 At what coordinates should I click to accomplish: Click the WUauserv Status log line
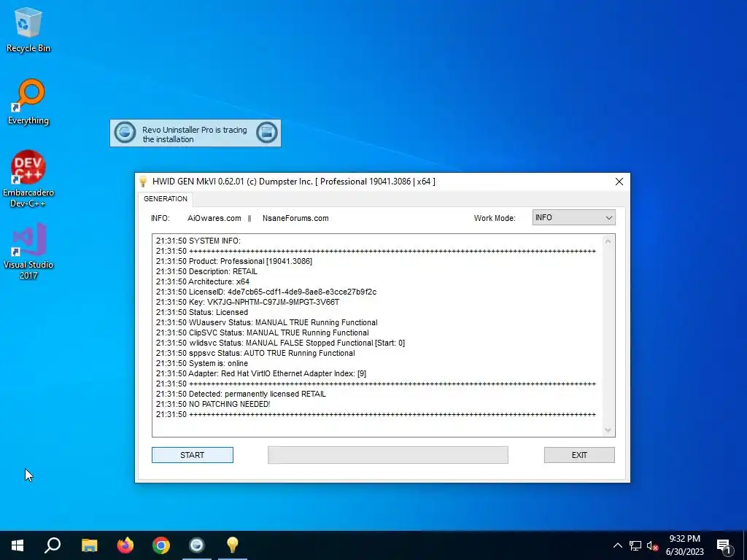[267, 323]
